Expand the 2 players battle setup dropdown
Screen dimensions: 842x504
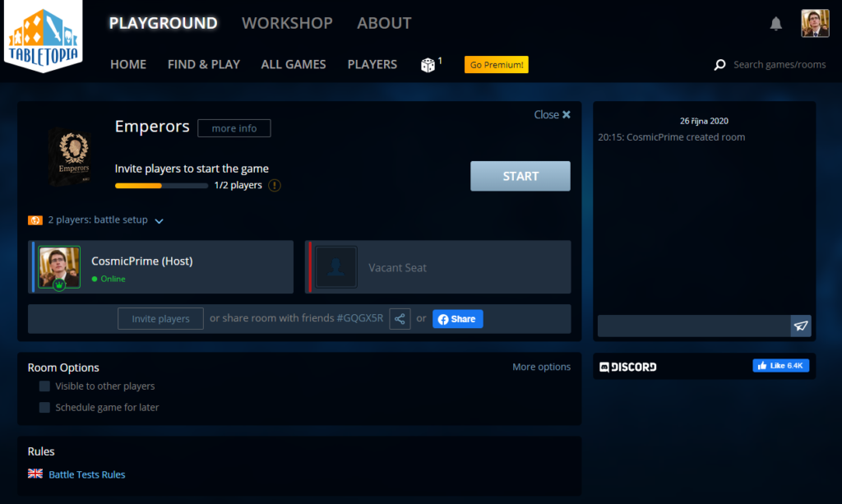[x=159, y=220]
